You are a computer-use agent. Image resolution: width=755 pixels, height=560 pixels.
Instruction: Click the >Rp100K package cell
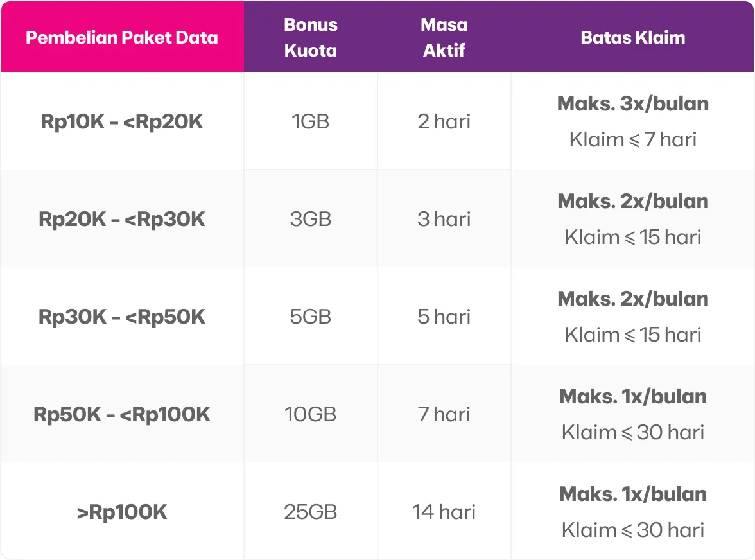[x=122, y=512]
